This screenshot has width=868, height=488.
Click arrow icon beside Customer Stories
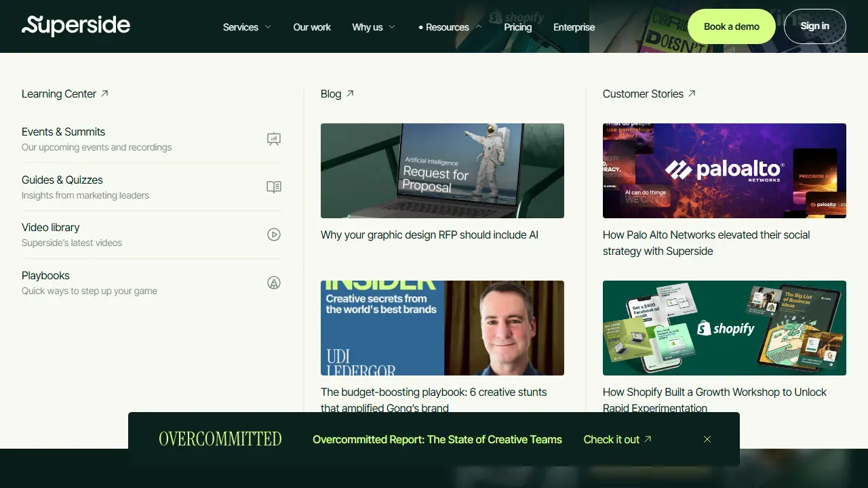point(692,94)
